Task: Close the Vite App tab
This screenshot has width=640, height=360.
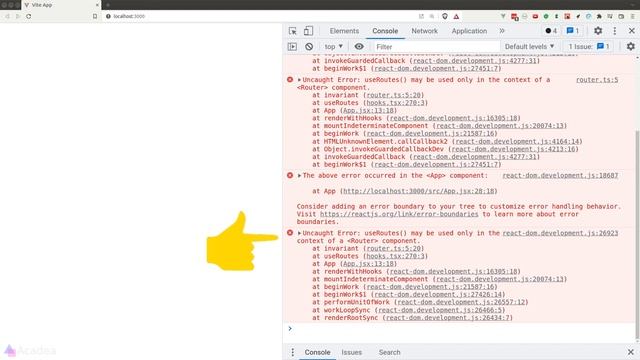Action: 97,5
